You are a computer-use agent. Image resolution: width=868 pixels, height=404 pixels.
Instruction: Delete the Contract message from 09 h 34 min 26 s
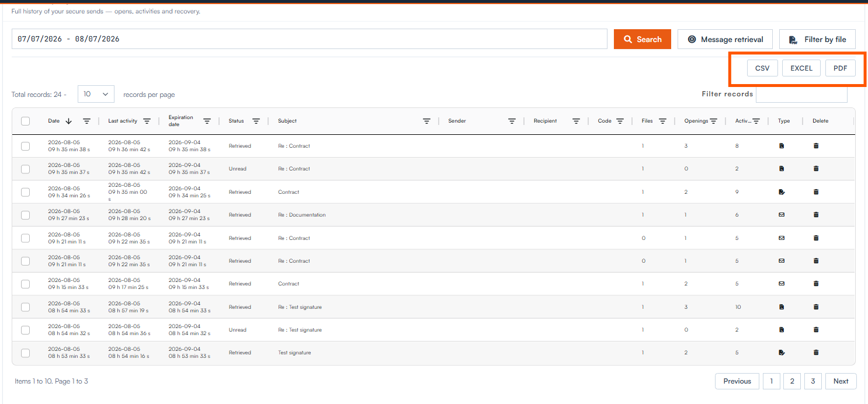point(816,192)
